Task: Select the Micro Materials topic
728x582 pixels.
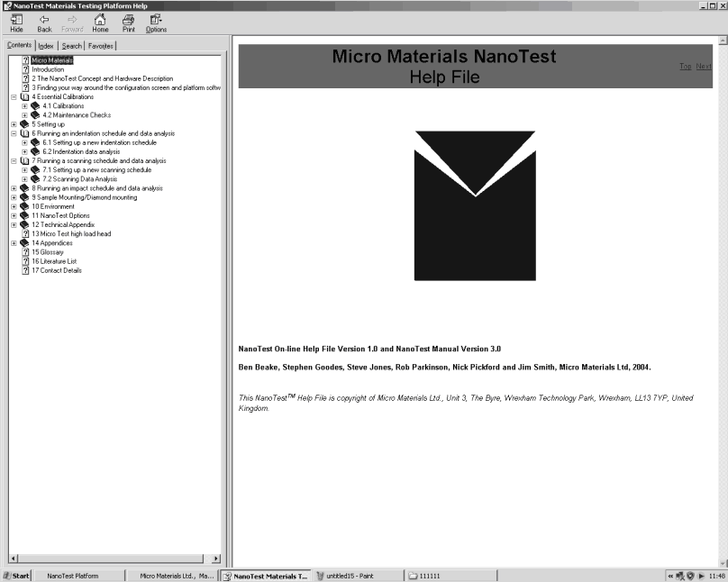Action: (52, 60)
